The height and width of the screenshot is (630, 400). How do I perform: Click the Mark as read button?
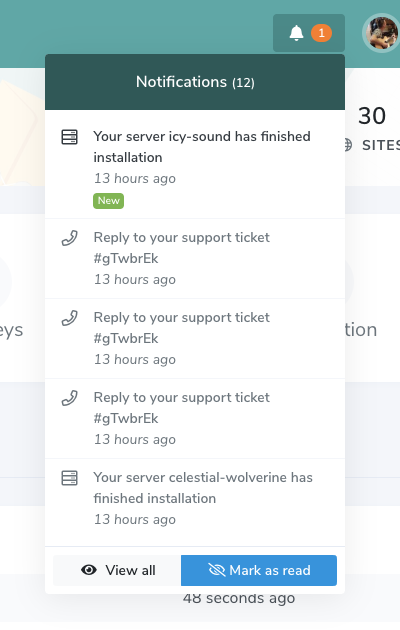click(259, 570)
